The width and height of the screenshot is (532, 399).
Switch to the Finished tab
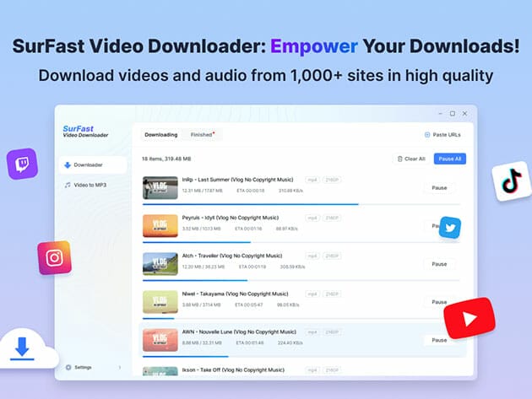point(202,134)
